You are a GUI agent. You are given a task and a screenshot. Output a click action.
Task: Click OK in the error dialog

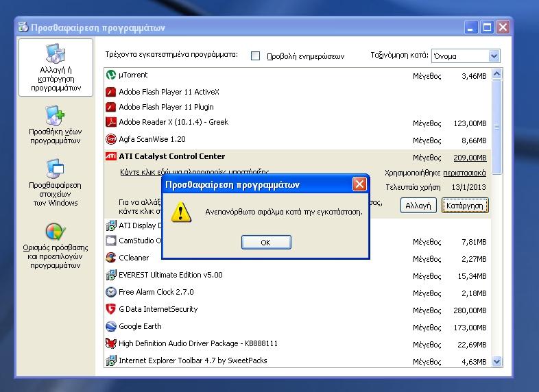tap(266, 242)
